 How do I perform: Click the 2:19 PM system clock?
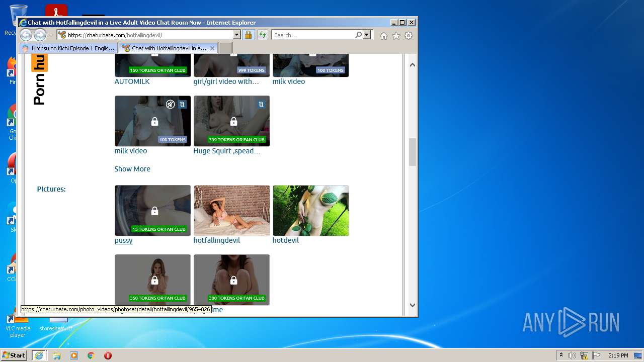tap(618, 355)
